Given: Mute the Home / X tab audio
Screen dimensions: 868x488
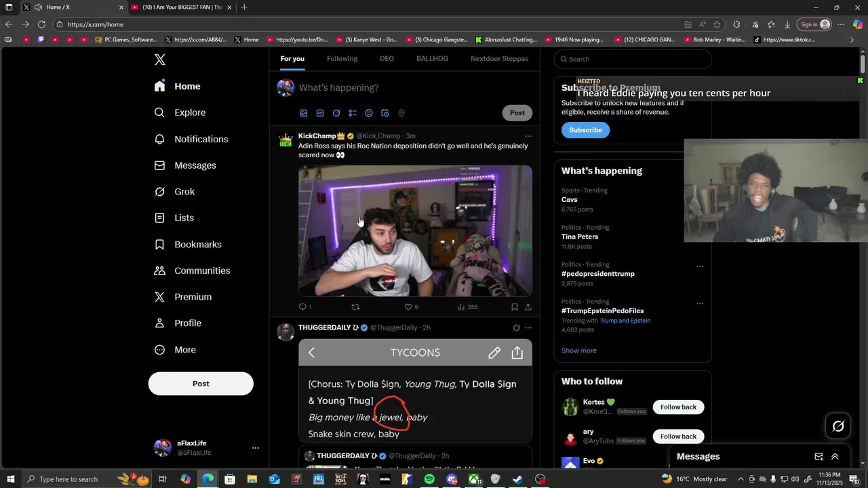Looking at the screenshot, I should coord(38,7).
